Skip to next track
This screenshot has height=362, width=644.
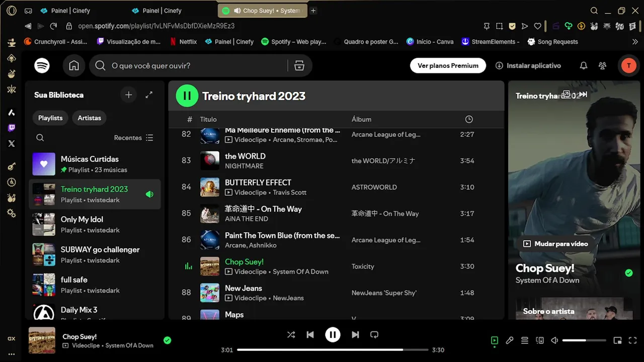point(355,334)
